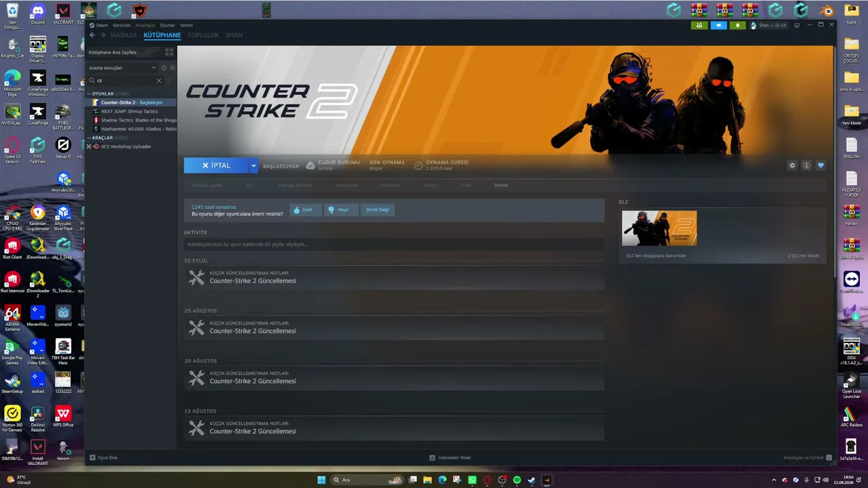The image size is (868, 488).
Task: Click the library search field
Action: pos(125,80)
